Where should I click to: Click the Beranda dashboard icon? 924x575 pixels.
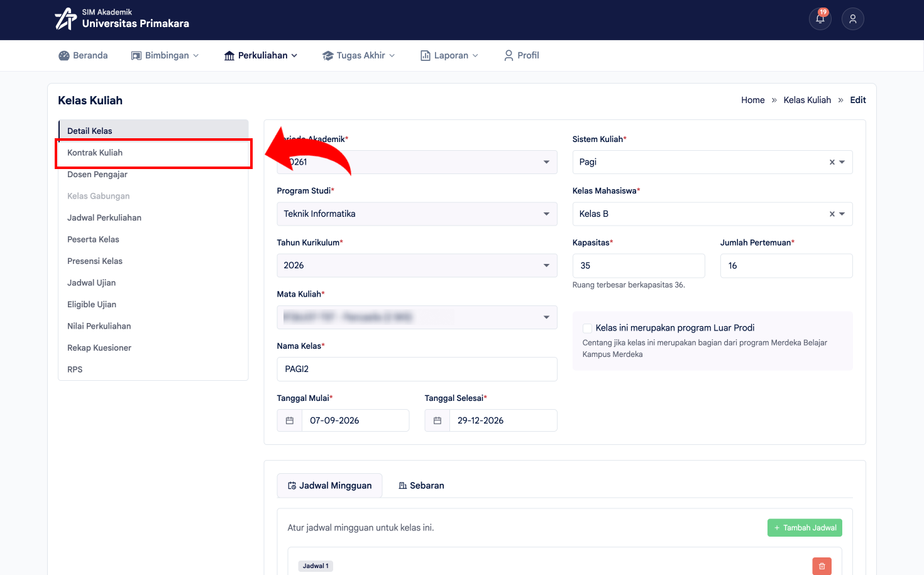click(x=64, y=55)
